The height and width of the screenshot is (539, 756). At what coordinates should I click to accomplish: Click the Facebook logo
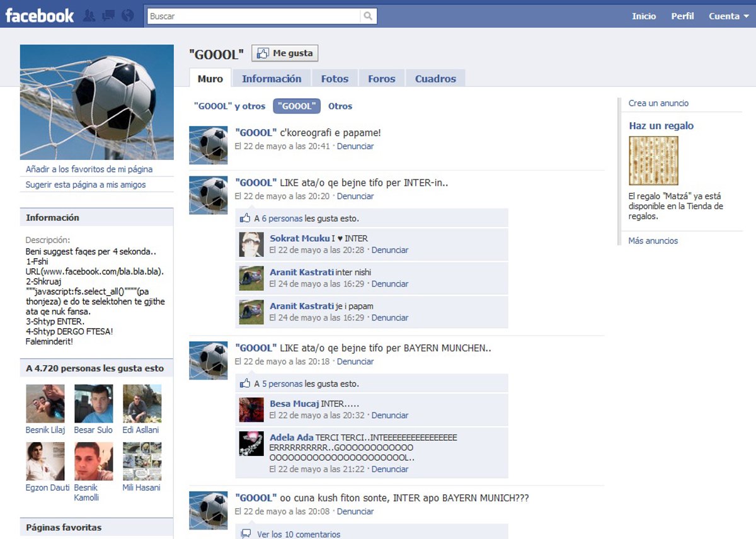[x=40, y=16]
